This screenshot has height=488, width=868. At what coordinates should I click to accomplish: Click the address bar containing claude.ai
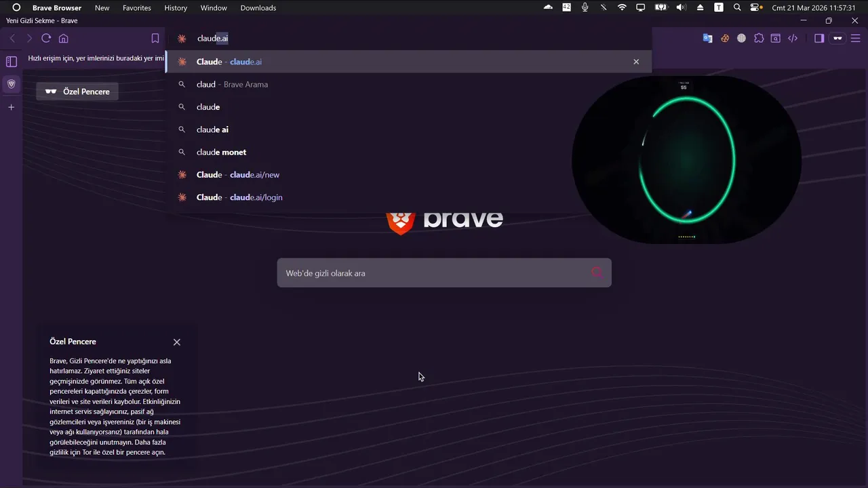(409, 39)
